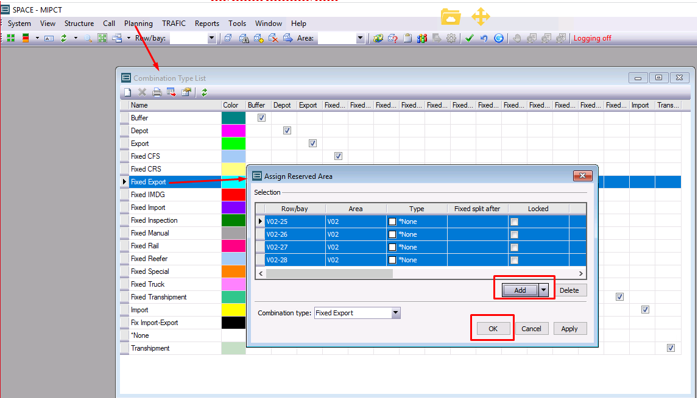Screen dimensions: 697x398
Task: Select the V02-27 row/bay cell
Action: pyautogui.click(x=295, y=247)
